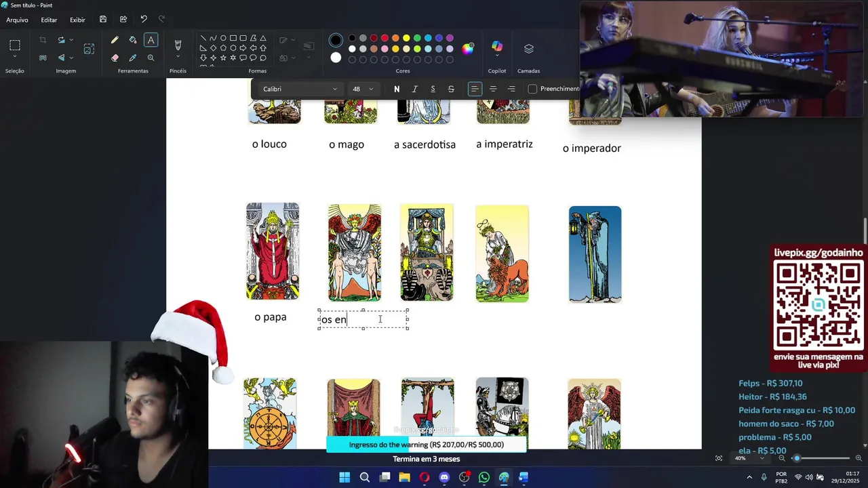868x488 pixels.
Task: Align text to the left
Action: tap(475, 89)
